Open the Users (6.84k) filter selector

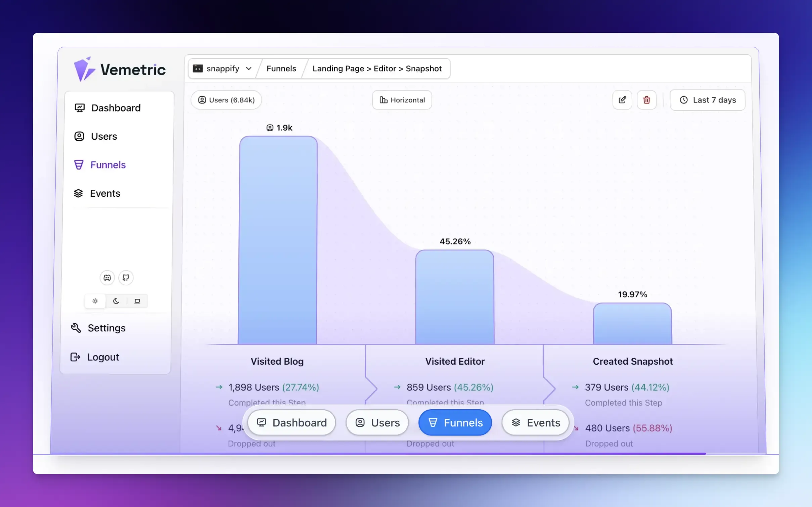226,100
